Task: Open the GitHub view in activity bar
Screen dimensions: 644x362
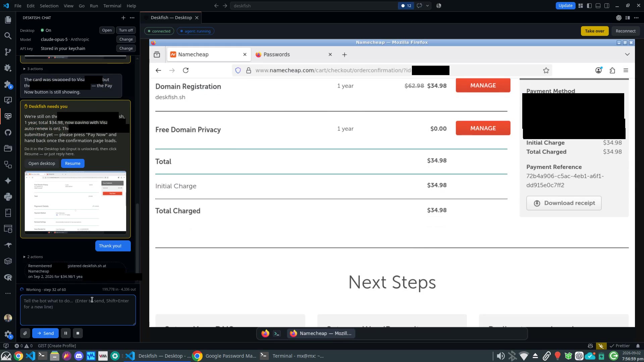Action: [8, 132]
